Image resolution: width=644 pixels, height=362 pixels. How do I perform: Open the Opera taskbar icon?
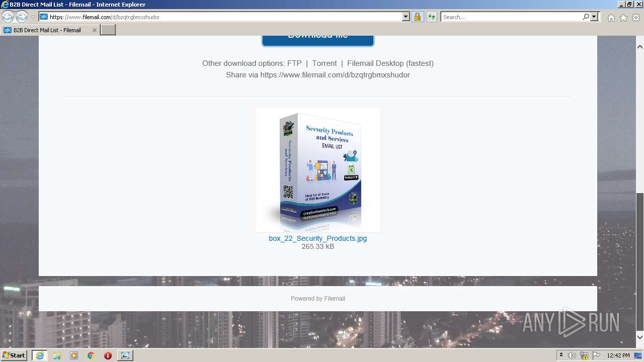[x=108, y=355]
